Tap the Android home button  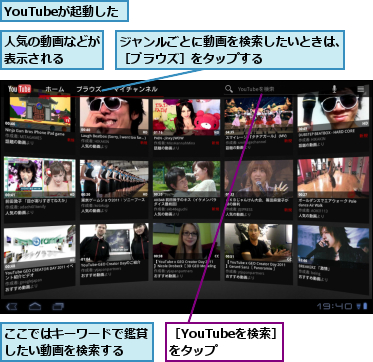pyautogui.click(x=35, y=306)
